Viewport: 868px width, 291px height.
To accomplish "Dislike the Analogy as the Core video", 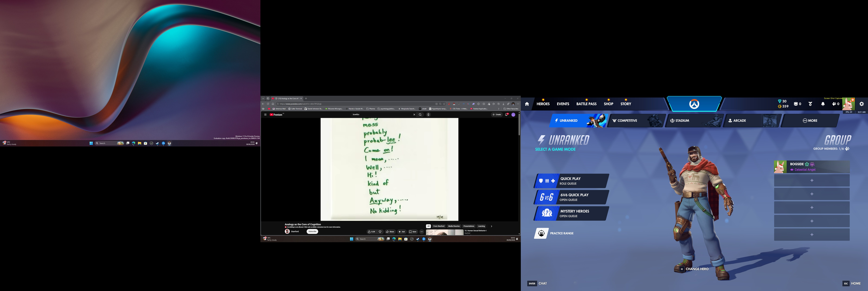I will 380,232.
